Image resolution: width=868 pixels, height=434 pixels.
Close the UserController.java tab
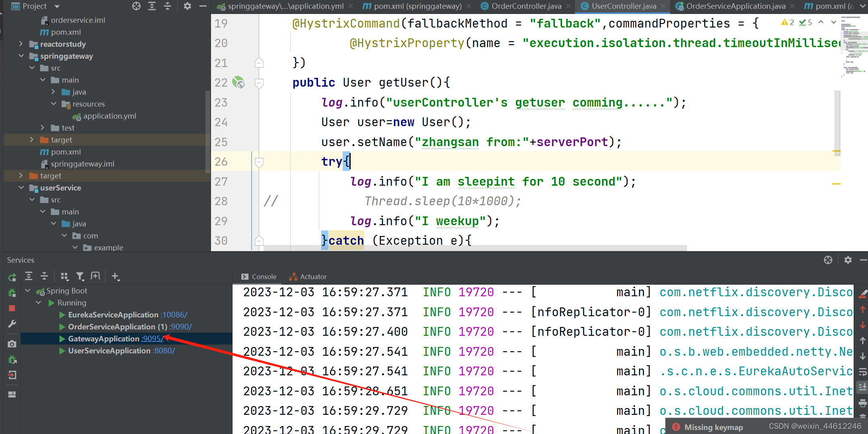click(x=663, y=6)
